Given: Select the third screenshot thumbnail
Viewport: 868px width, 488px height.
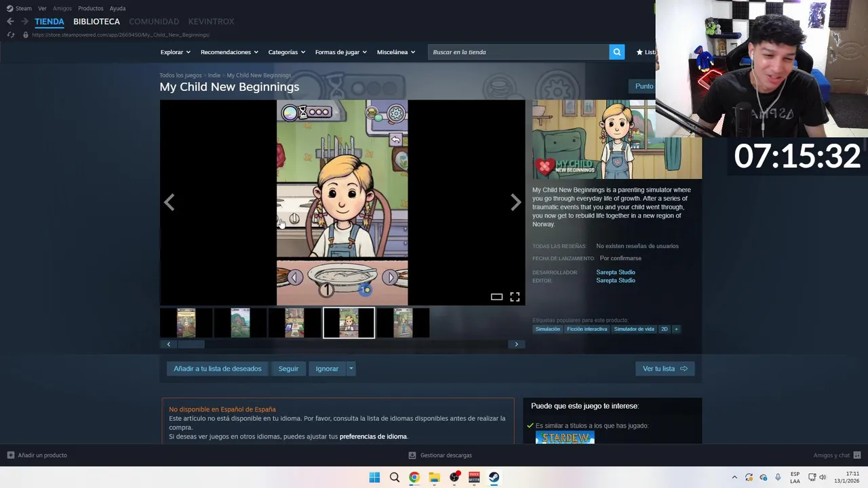Looking at the screenshot, I should tap(294, 323).
